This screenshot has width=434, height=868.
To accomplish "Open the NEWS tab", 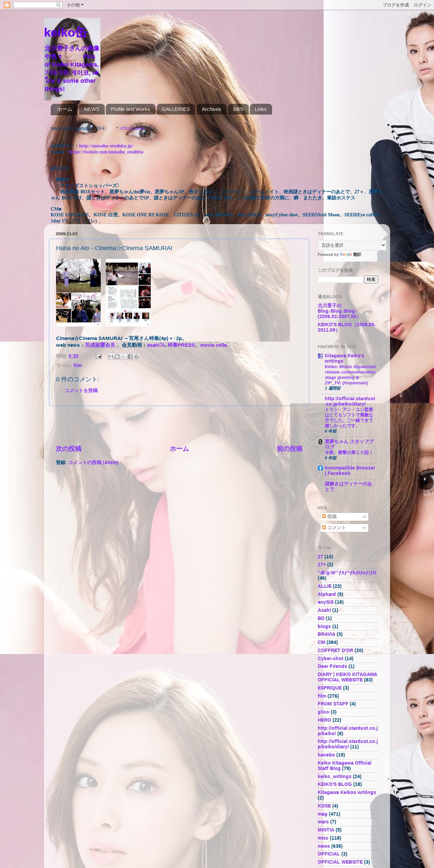I will click(92, 109).
